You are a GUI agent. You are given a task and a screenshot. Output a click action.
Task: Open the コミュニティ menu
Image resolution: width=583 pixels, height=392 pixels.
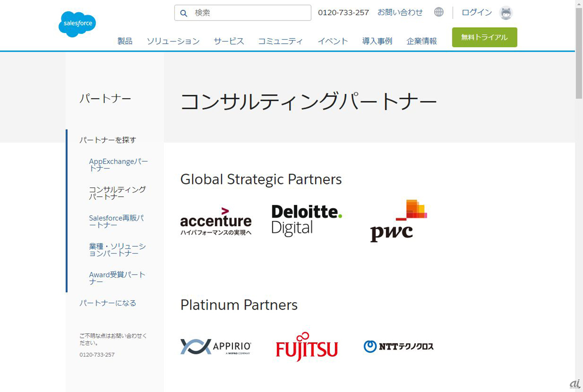tap(281, 41)
